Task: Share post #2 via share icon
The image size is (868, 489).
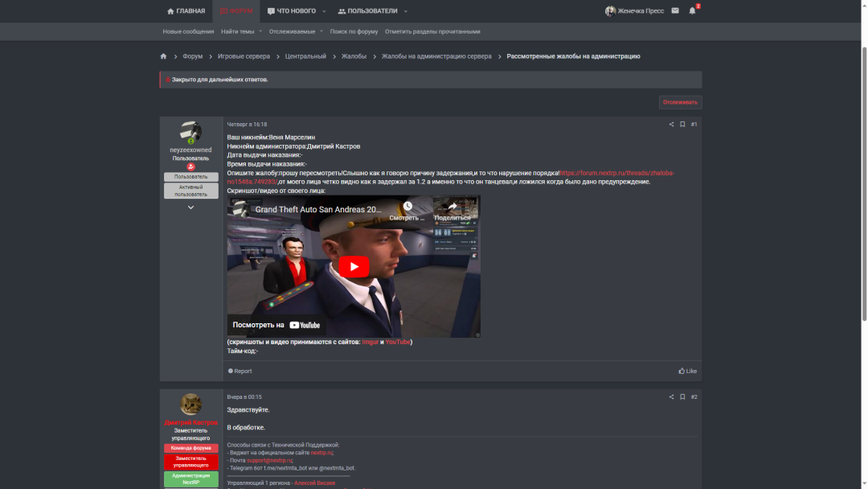Action: pos(671,397)
